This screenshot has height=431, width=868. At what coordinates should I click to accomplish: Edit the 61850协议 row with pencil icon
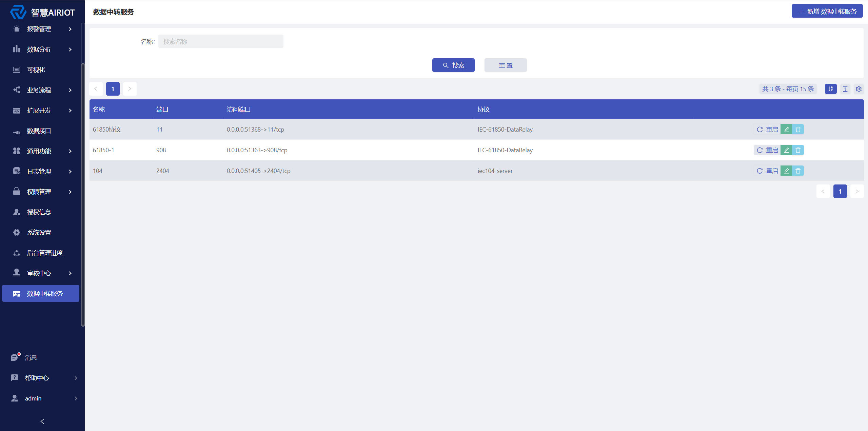point(786,129)
